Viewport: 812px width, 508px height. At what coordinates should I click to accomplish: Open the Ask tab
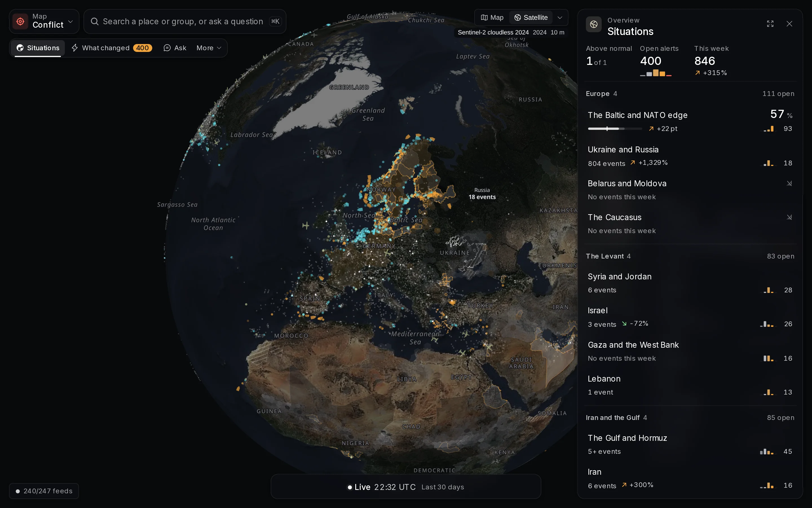point(175,48)
